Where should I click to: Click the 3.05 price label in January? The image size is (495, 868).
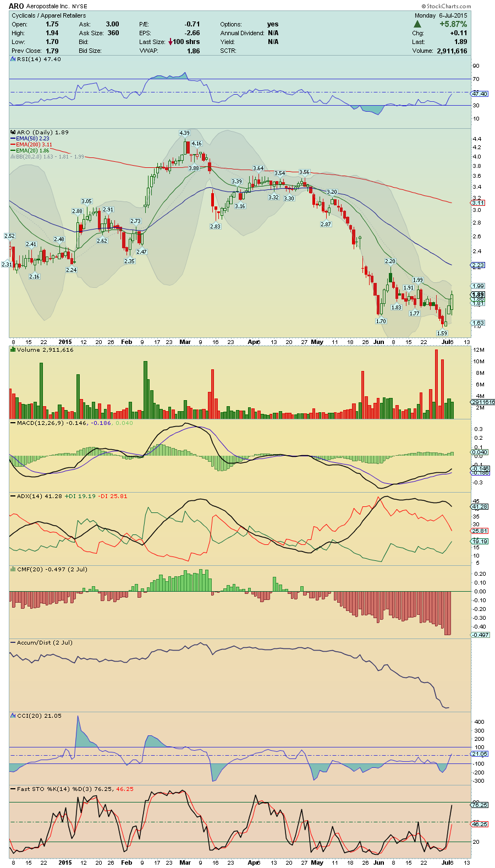pos(86,201)
